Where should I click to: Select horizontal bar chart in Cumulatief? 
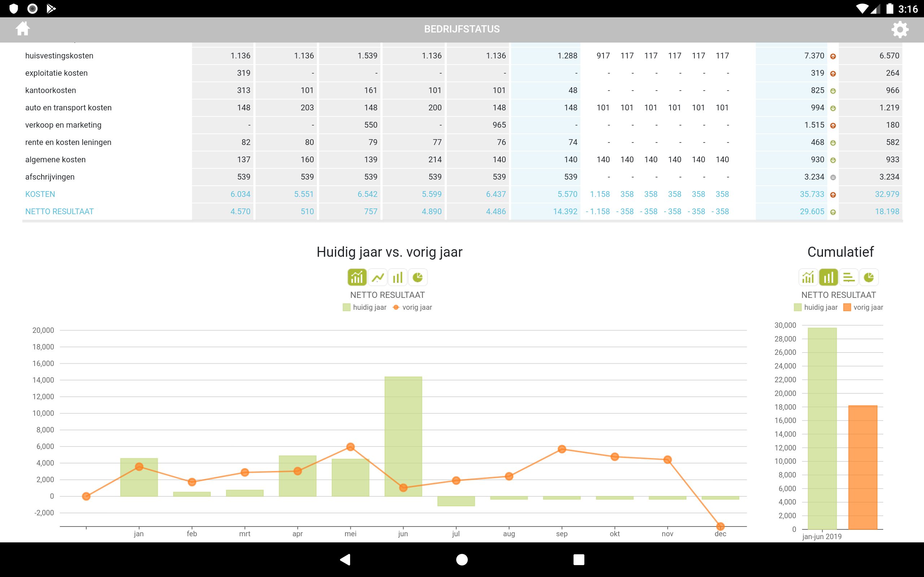[849, 277]
